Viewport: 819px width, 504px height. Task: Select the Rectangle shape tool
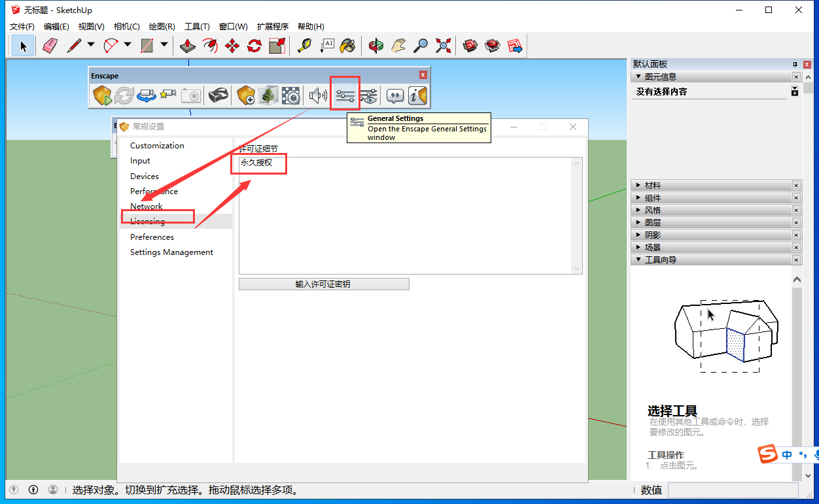click(x=147, y=46)
